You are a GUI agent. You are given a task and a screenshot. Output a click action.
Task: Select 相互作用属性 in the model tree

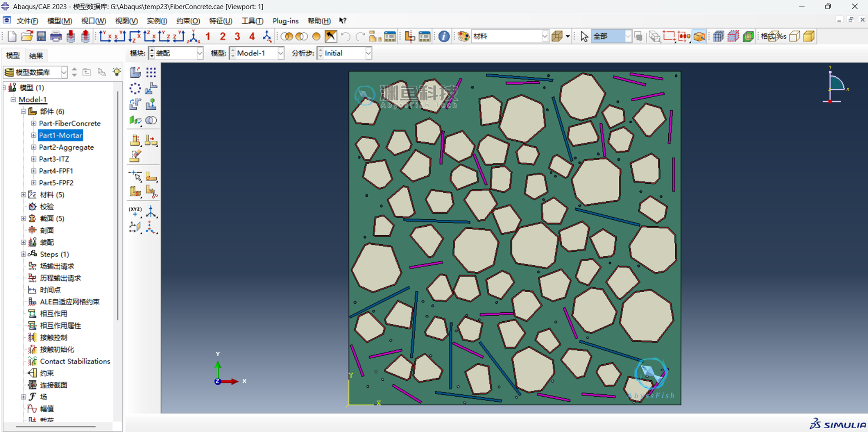60,326
